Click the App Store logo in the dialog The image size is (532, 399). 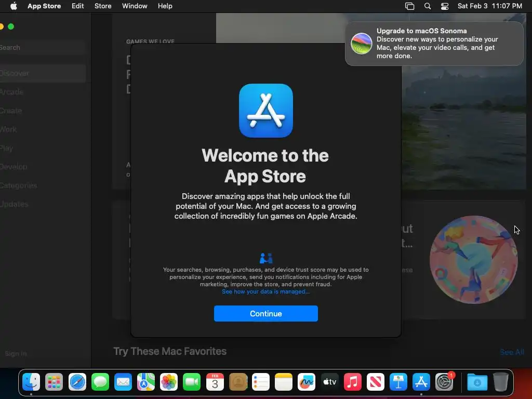pyautogui.click(x=265, y=111)
